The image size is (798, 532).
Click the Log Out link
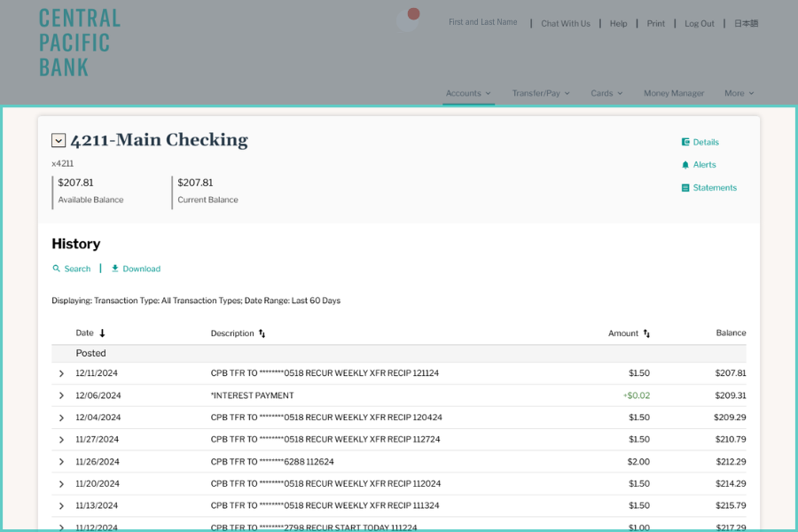click(699, 24)
